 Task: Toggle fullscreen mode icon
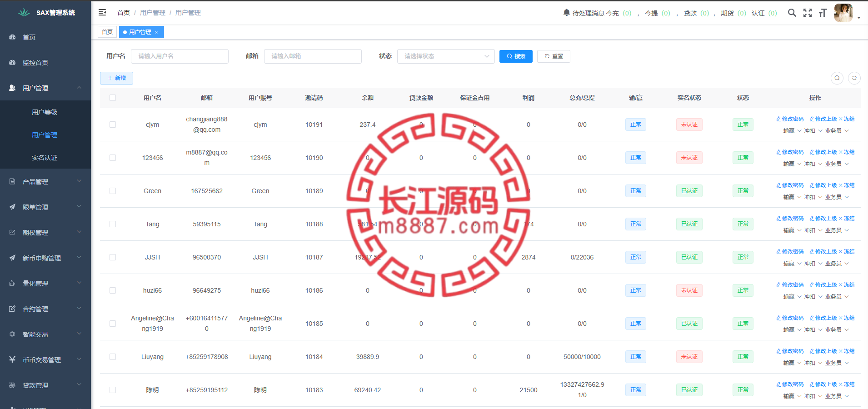[808, 13]
